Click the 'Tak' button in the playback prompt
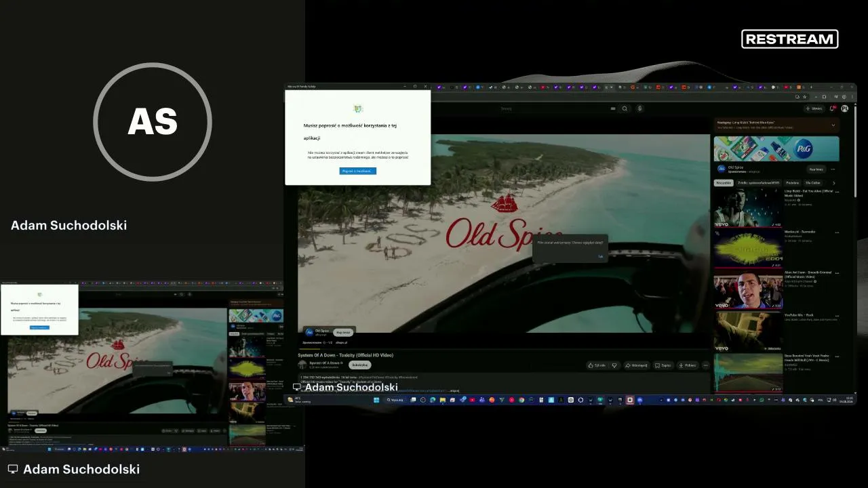Screen dimensions: 868x488 (x=600, y=256)
